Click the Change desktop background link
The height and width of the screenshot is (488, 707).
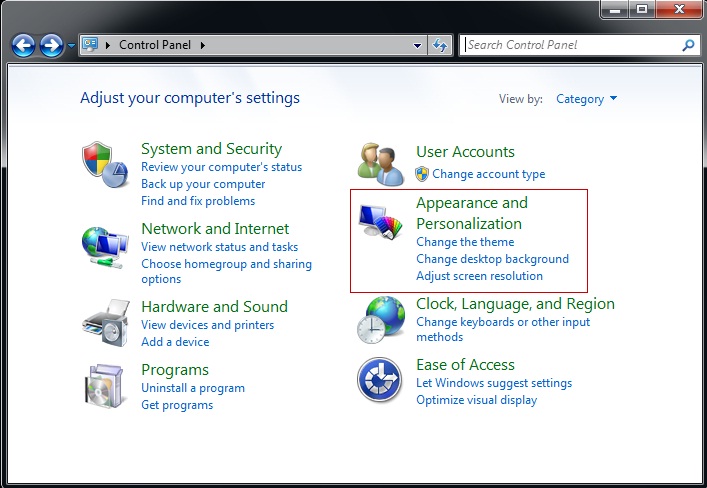pyautogui.click(x=492, y=259)
